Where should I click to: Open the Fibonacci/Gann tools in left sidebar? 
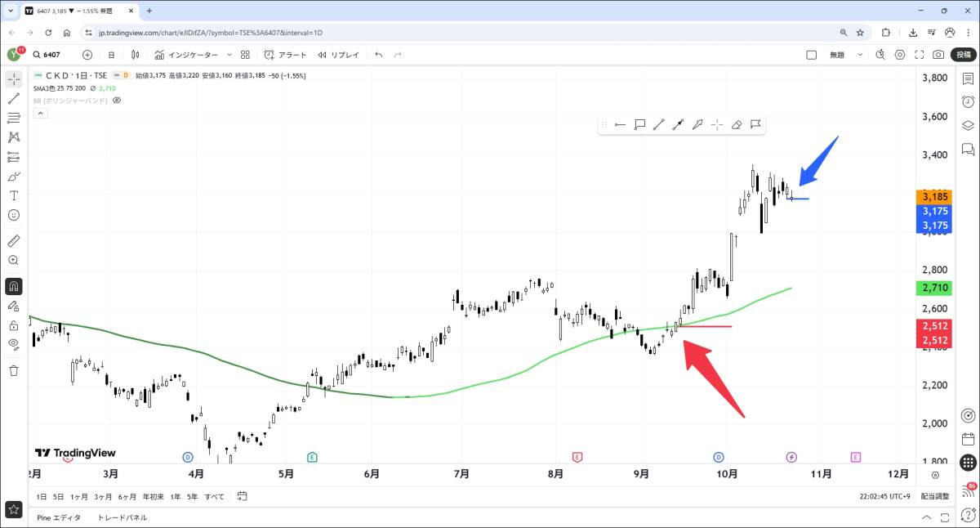[x=14, y=118]
